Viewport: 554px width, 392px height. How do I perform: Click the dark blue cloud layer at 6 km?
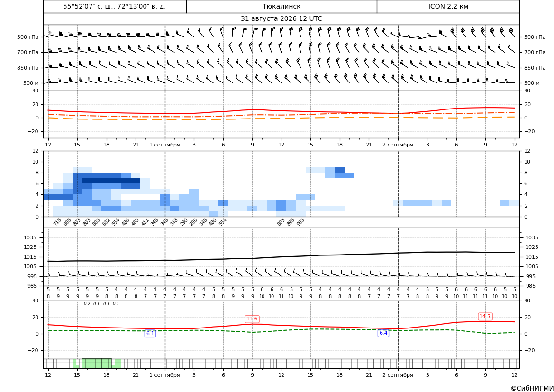(111, 181)
